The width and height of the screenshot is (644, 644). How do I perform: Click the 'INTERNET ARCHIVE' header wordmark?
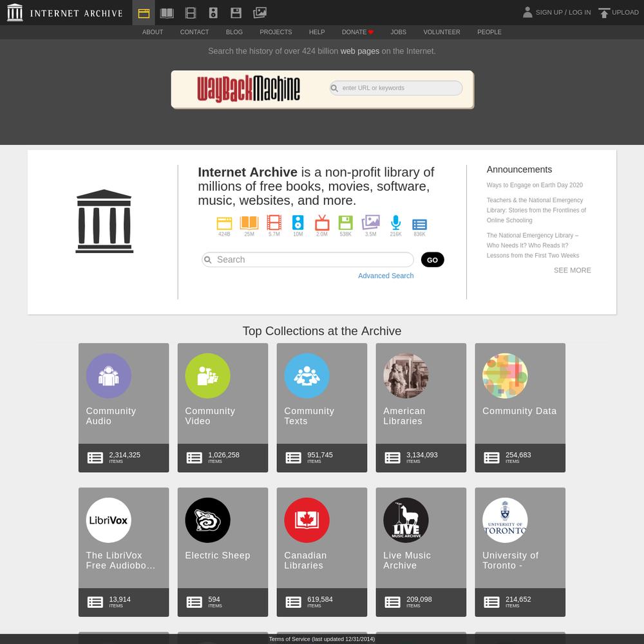click(x=77, y=14)
